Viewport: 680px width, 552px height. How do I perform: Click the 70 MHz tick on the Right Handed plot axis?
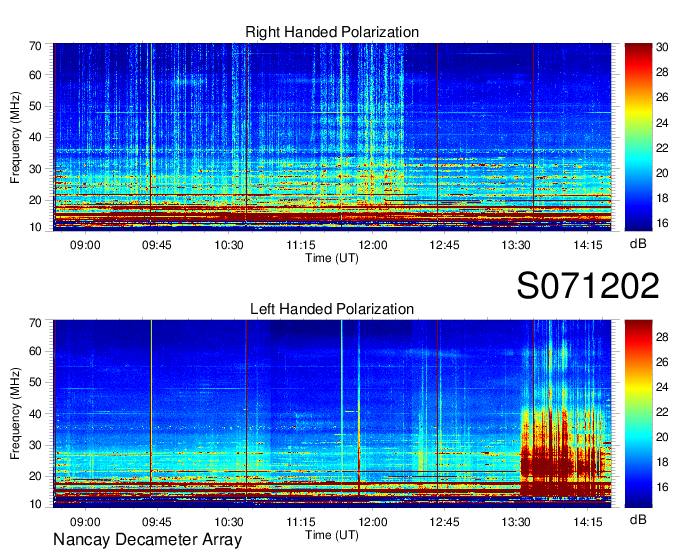pos(35,46)
